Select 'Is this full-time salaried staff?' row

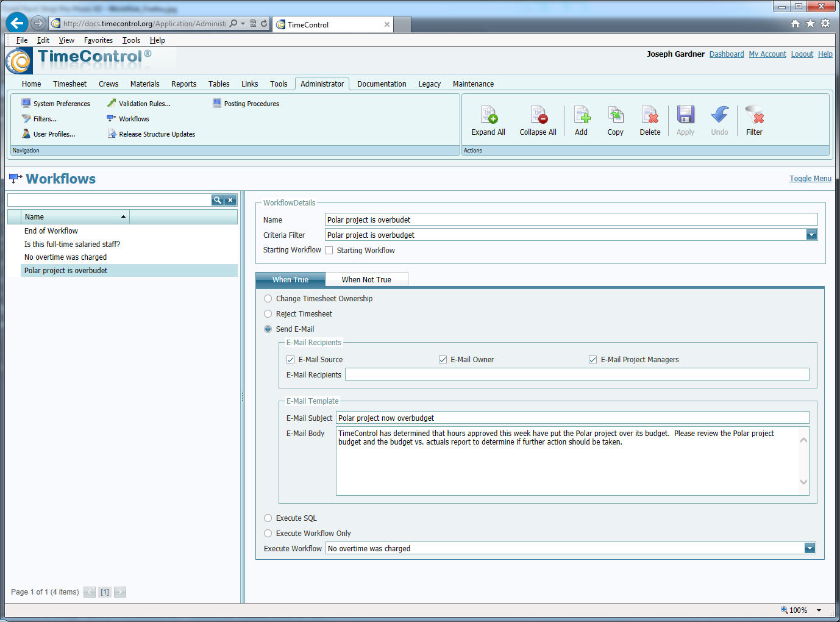click(129, 245)
